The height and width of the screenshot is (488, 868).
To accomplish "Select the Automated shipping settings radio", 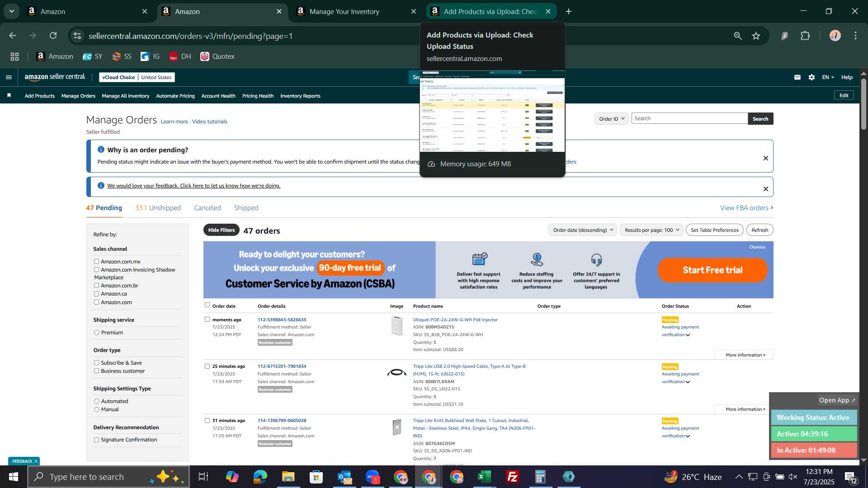I will 96,401.
